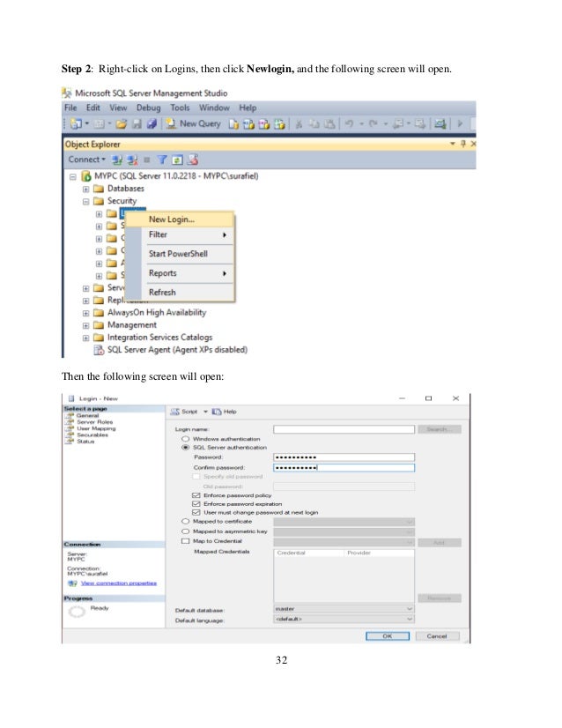Image resolution: width=562 pixels, height=728 pixels.
Task: Open the Object Explorer window position dropdown arrow
Action: [x=453, y=144]
